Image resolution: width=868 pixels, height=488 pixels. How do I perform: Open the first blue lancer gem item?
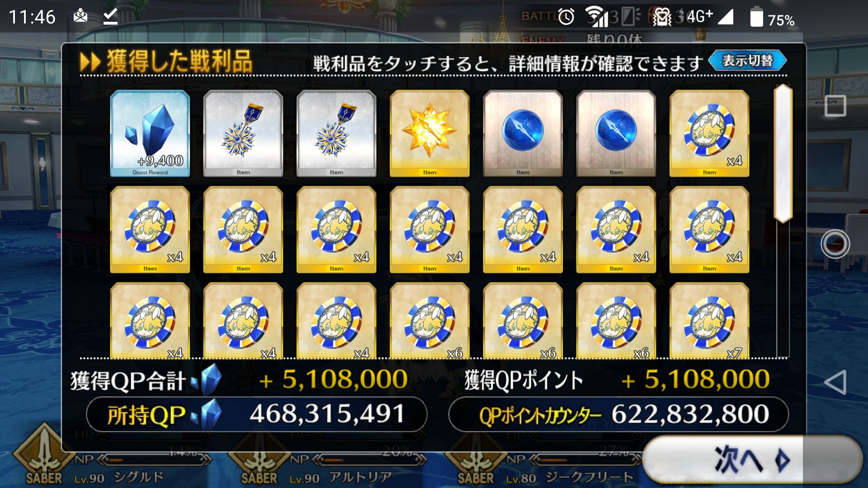coord(523,133)
